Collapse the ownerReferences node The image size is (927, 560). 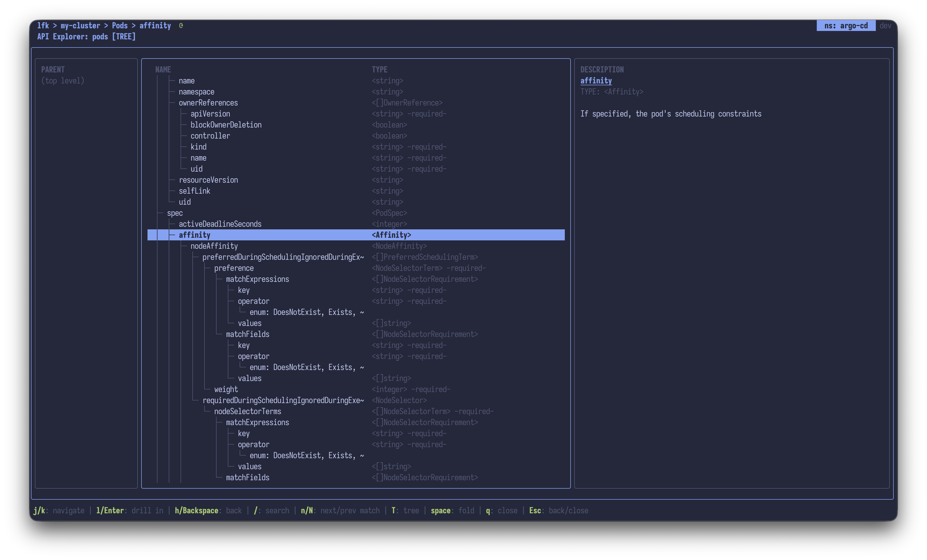pyautogui.click(x=208, y=103)
